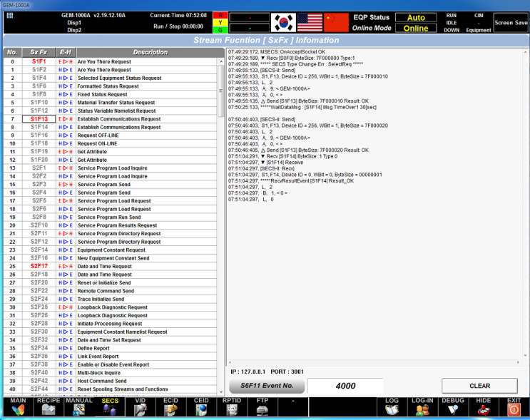The image size is (530, 420).
Task: Click the S6F11 event number field
Action: [345, 386]
